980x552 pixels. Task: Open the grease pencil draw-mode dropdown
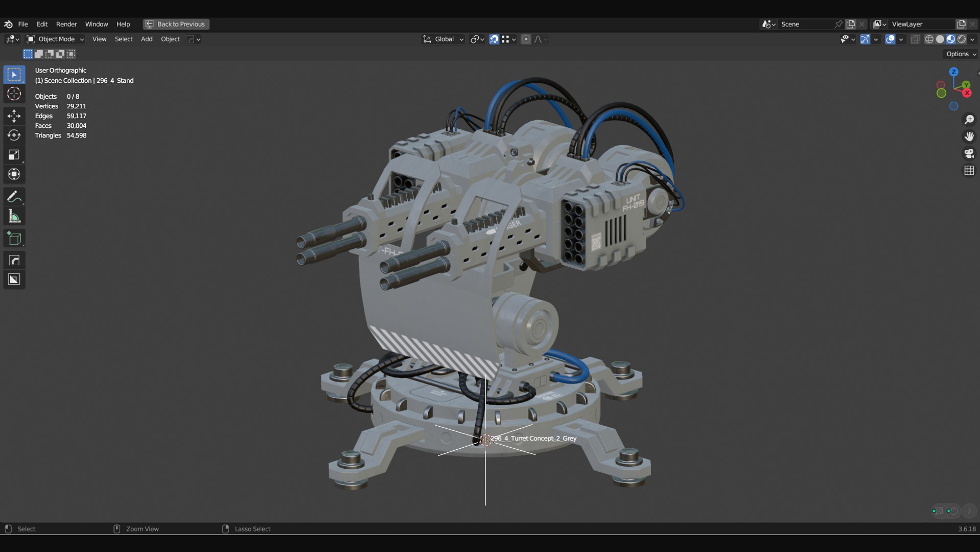coord(193,39)
